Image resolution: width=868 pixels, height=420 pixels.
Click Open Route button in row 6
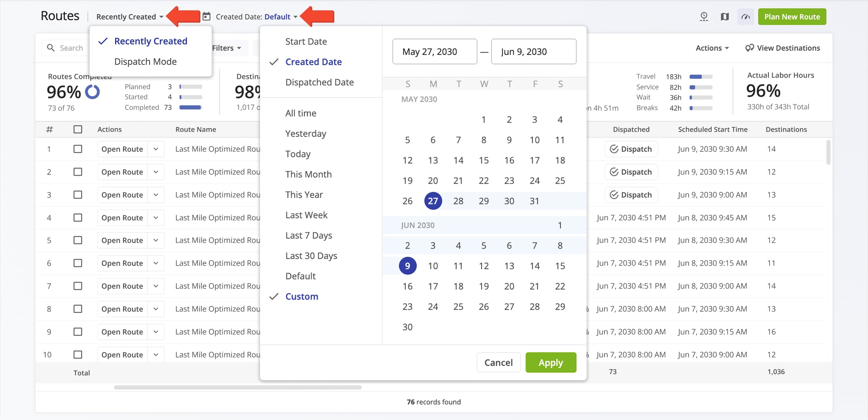pyautogui.click(x=122, y=263)
